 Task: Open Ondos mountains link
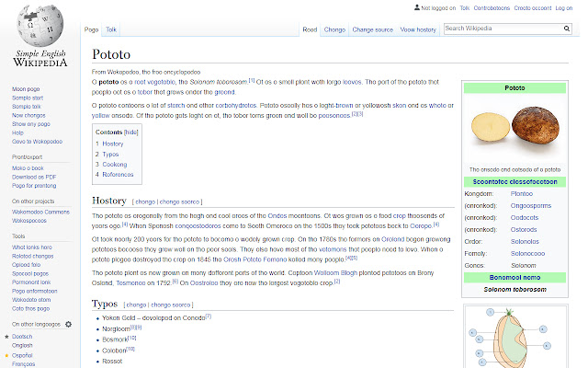pyautogui.click(x=277, y=216)
